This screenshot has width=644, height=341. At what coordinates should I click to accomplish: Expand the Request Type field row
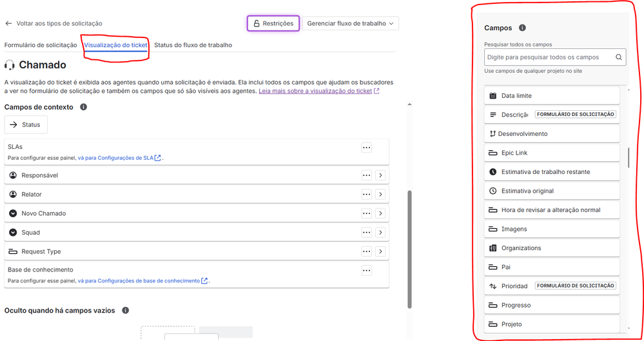(380, 251)
